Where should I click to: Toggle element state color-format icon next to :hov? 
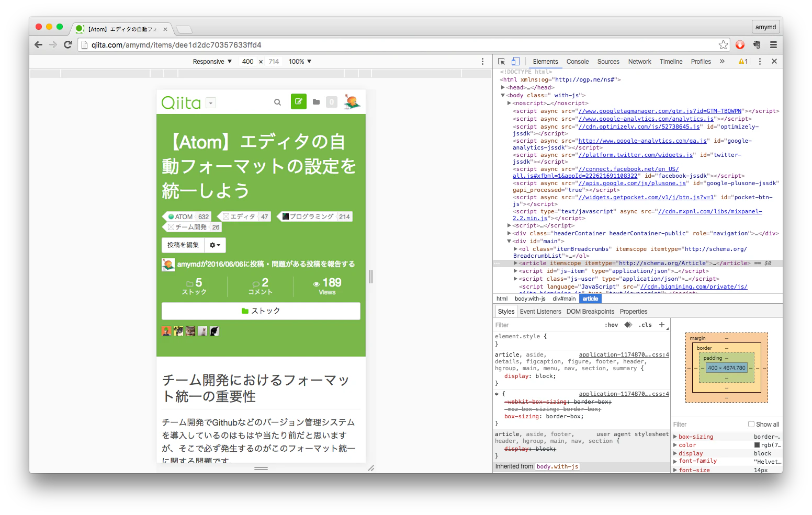[x=628, y=325]
